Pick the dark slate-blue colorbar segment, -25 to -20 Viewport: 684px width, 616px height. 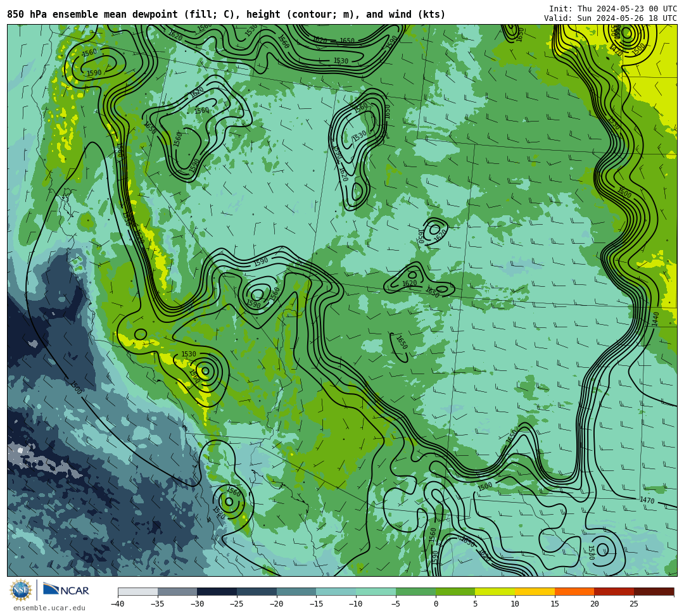tap(257, 591)
